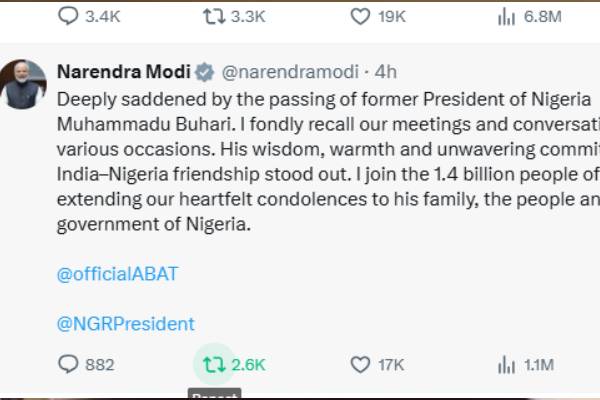Open view analytics icon beside 6.8M

506,16
